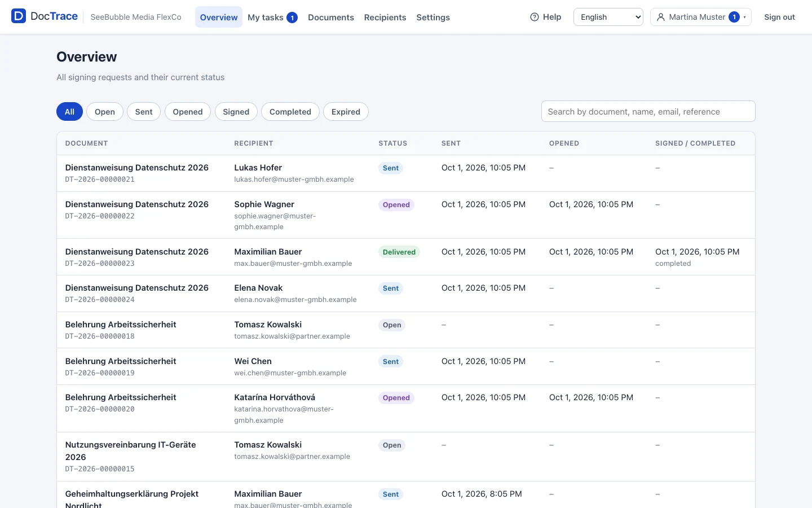Filter requests by Sent status

pyautogui.click(x=144, y=112)
